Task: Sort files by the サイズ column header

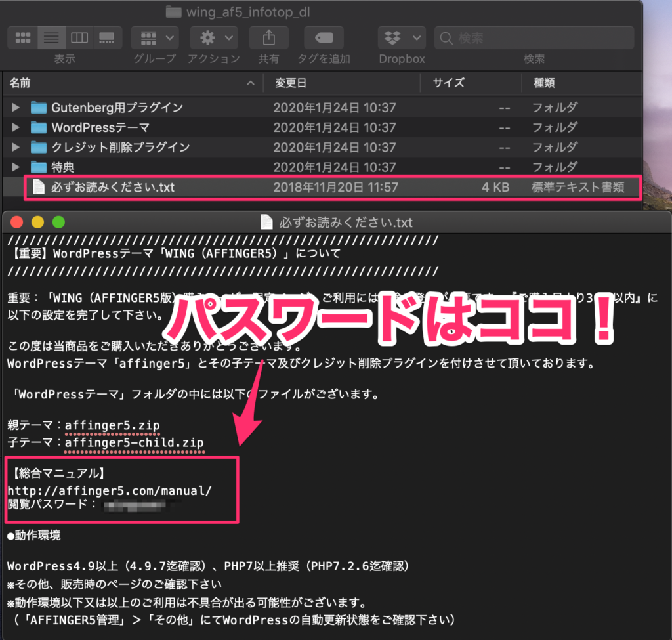Action: tap(471, 83)
